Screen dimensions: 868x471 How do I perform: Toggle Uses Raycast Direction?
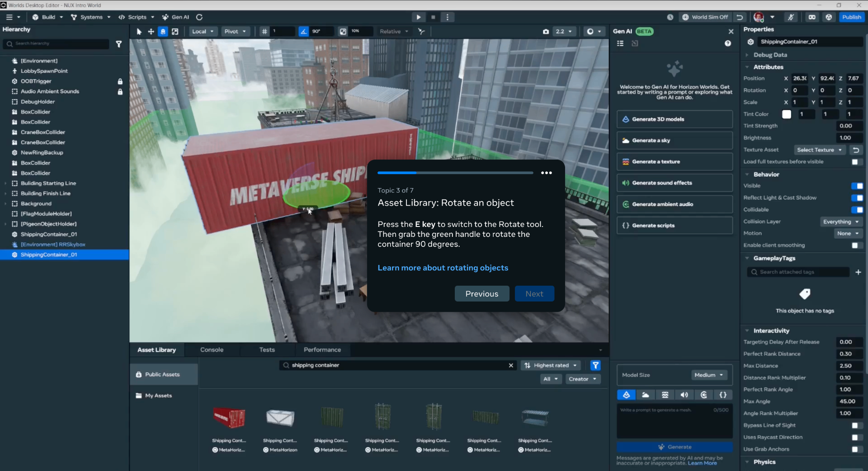(857, 438)
